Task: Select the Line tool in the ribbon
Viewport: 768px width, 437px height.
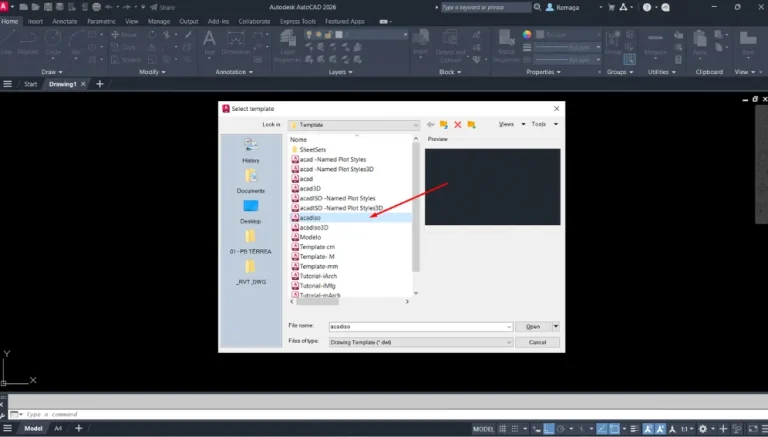Action: coord(7,43)
